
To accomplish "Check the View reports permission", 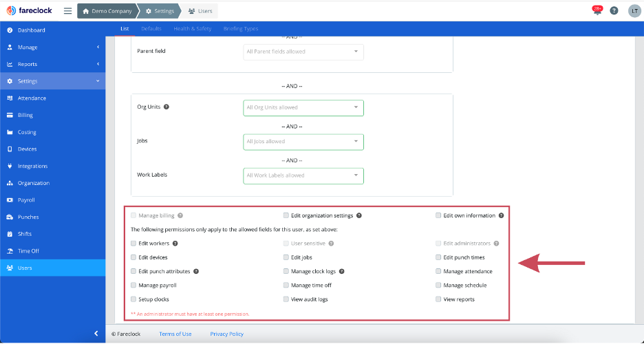I will pyautogui.click(x=438, y=299).
